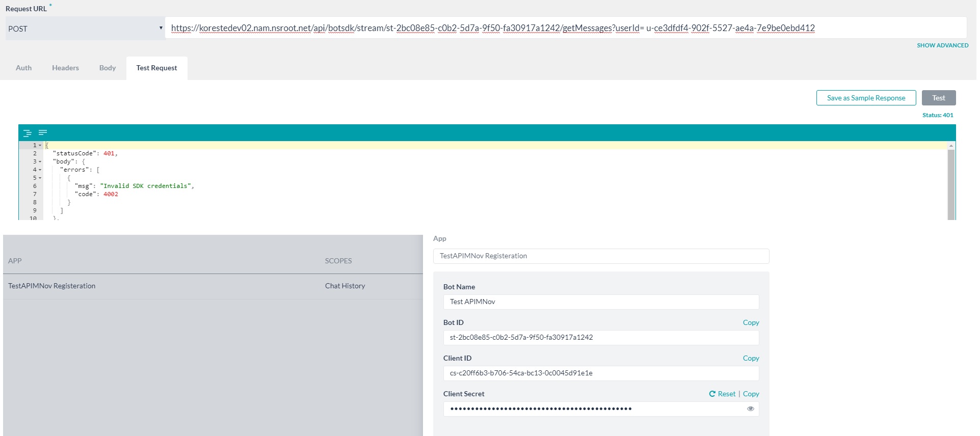Click the code value 4002 in response
Image resolution: width=980 pixels, height=436 pixels.
pos(111,194)
